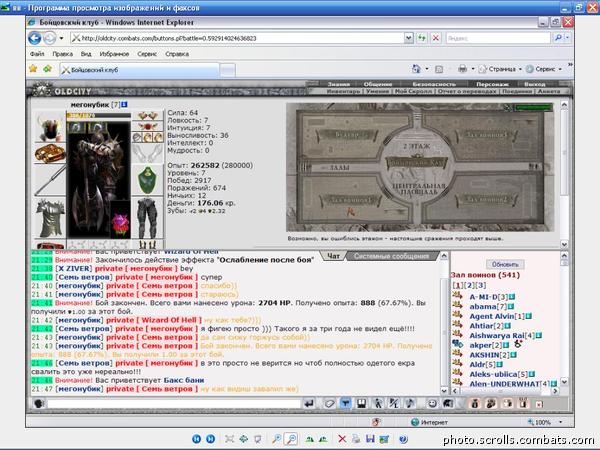Click the Add to Favorites icon

[x=47, y=69]
